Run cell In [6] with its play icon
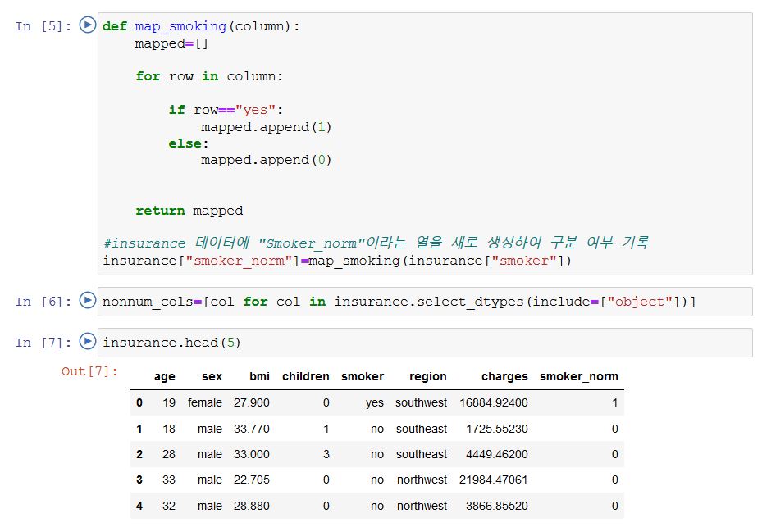 point(88,300)
